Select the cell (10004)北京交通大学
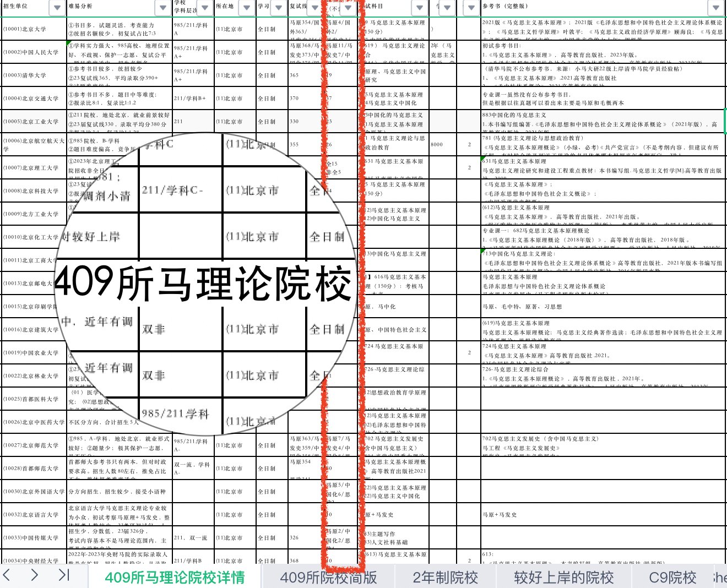Viewport: 727px width, 588px height. (x=34, y=99)
